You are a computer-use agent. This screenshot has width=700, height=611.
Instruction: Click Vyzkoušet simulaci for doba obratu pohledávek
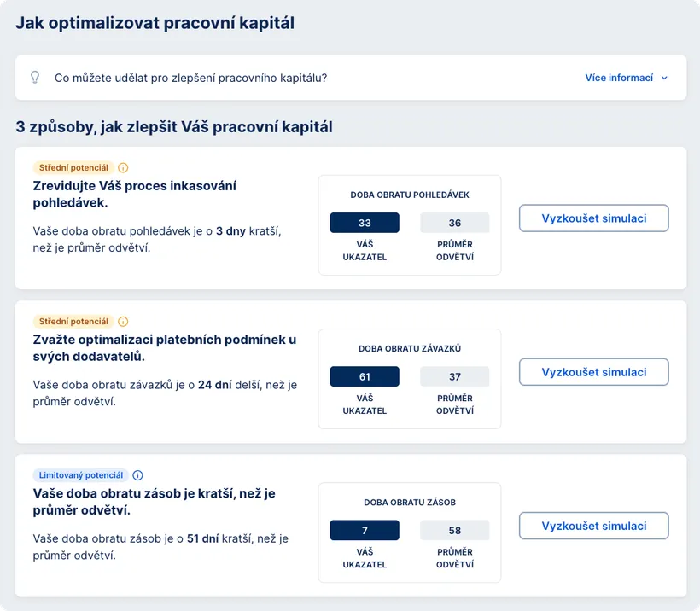[x=593, y=218]
